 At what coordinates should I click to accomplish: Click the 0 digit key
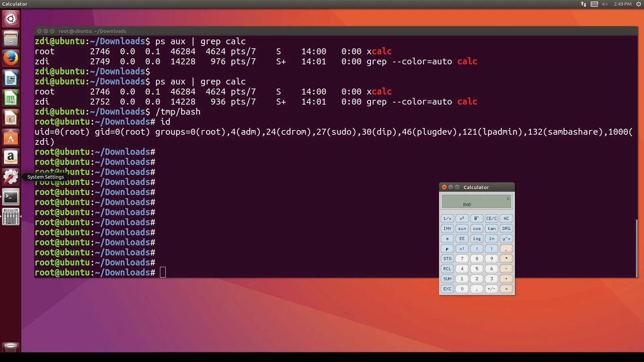click(x=462, y=289)
